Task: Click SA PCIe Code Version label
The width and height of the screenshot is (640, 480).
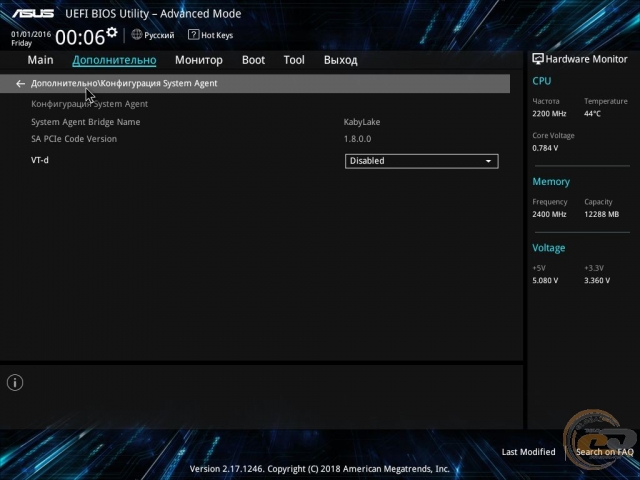Action: pos(74,139)
